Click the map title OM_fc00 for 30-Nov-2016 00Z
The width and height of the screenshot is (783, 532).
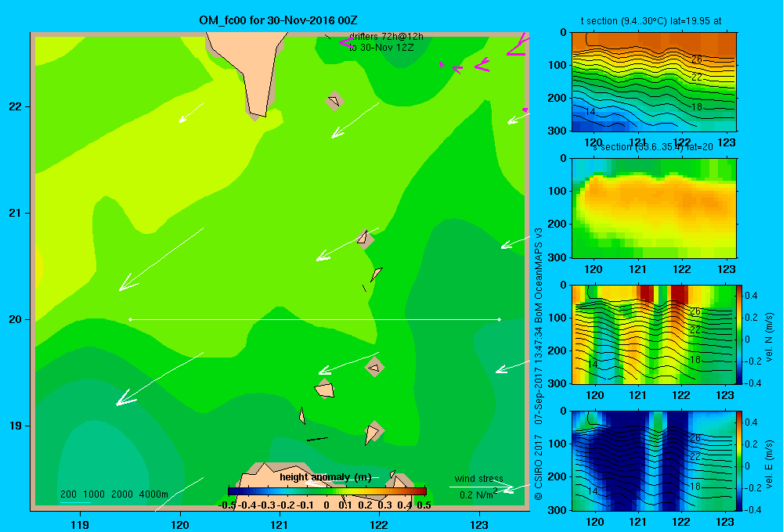pos(278,20)
